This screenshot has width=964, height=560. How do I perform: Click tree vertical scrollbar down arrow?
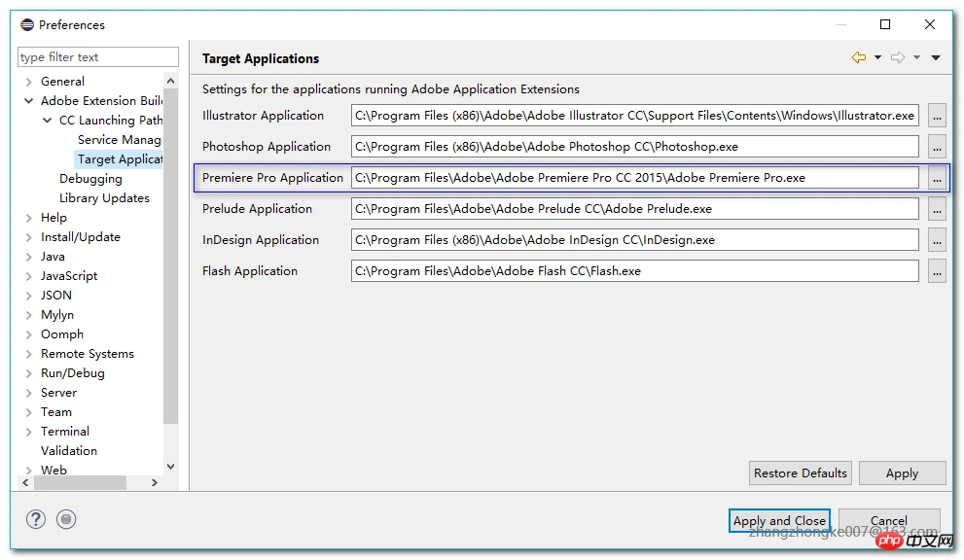click(171, 467)
